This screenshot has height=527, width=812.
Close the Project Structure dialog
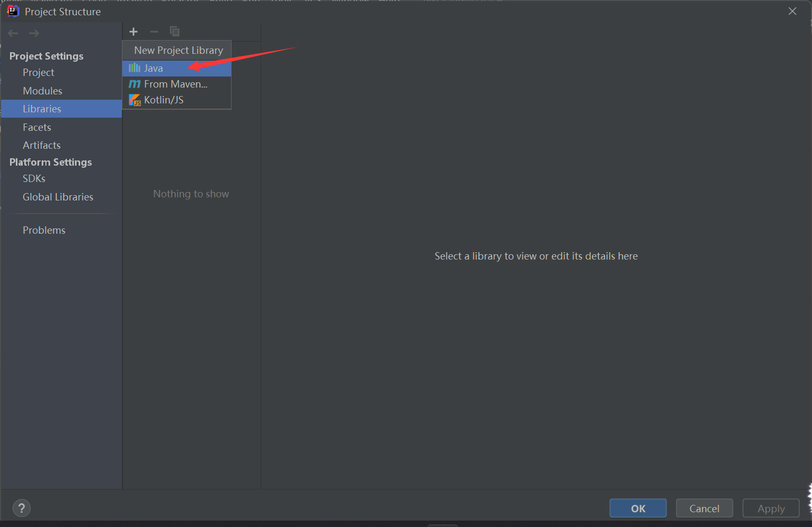(792, 11)
